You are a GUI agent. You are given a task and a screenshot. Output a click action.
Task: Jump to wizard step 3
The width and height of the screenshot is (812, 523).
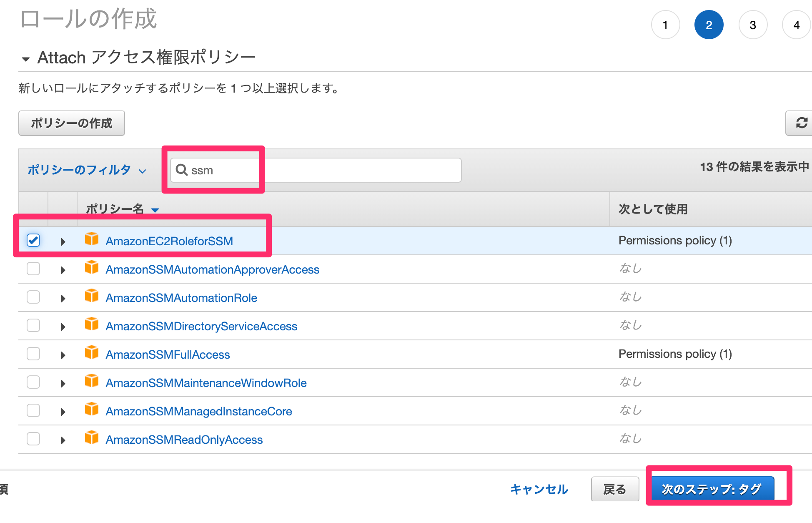tap(753, 25)
